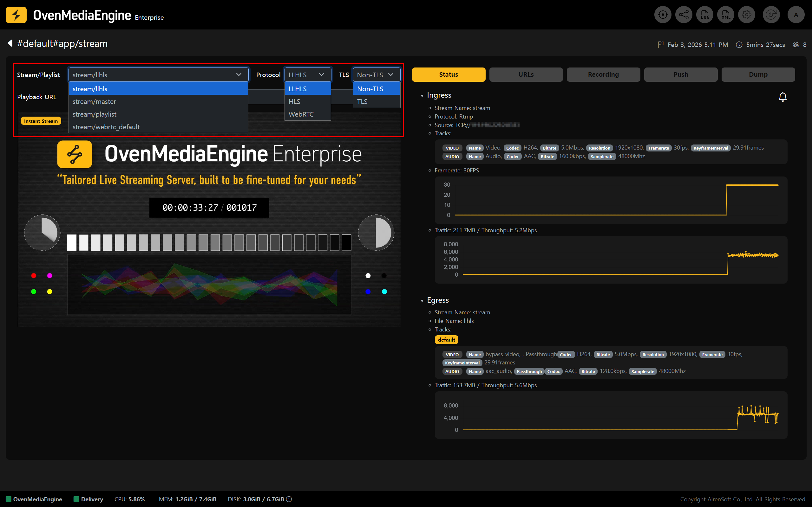812x507 pixels.
Task: Open the LOG file viewer icon
Action: [704, 15]
